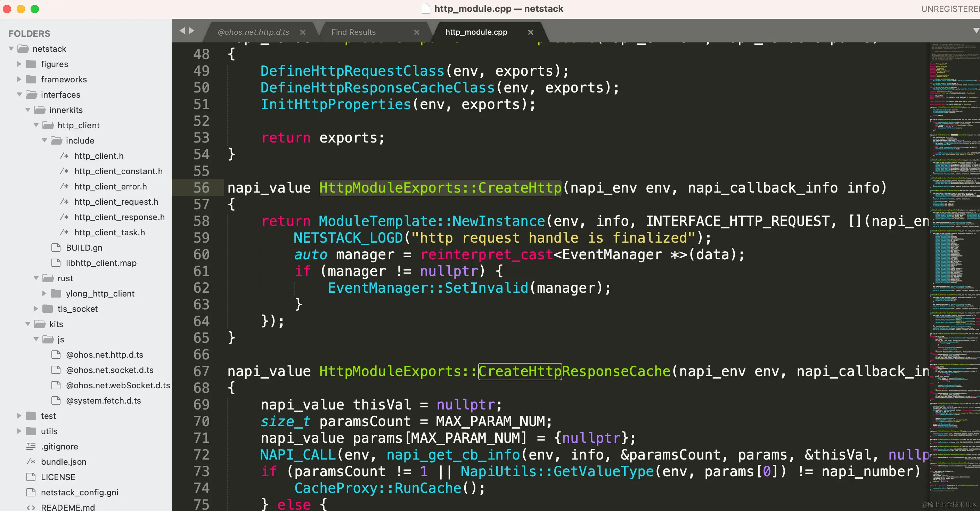Viewport: 980px width, 511px height.
Task: Click InitHttpProperties call on line 51
Action: point(336,104)
